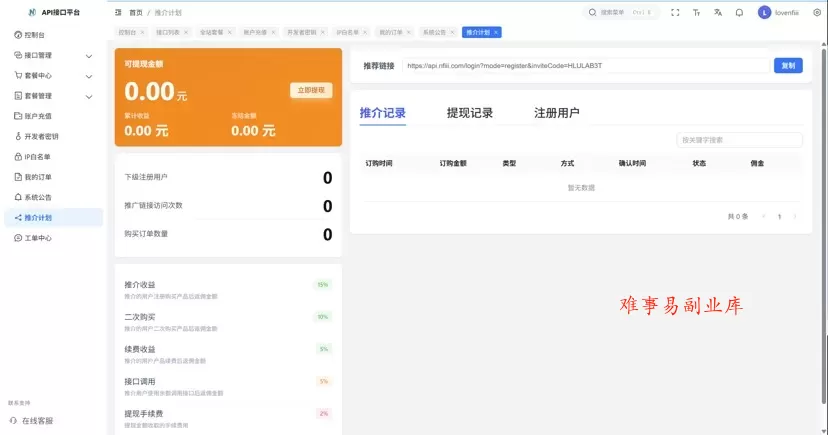Close the 账户充值 page tab

[273, 32]
